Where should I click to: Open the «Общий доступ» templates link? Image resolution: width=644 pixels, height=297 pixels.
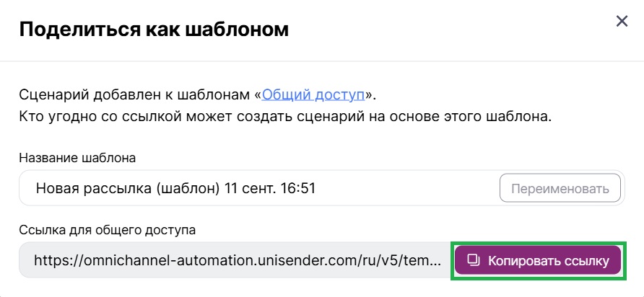pos(316,94)
